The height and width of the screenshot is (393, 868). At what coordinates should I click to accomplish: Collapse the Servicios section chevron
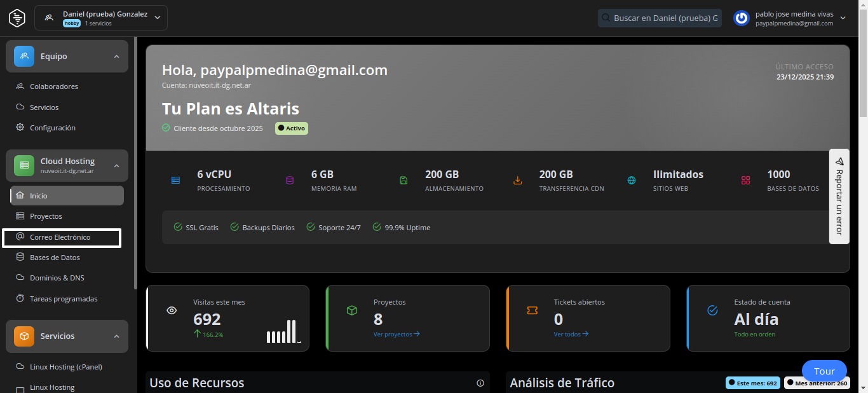116,336
